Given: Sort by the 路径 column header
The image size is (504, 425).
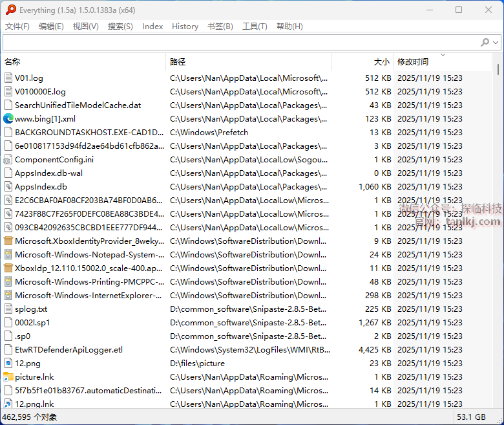Looking at the screenshot, I should coord(248,61).
